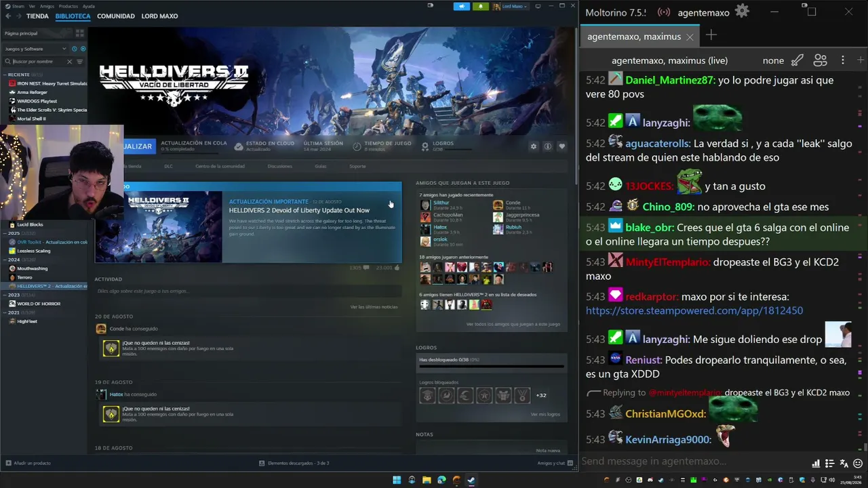The image size is (868, 488).
Task: Click the Moltorino live status icon
Action: [x=664, y=12]
